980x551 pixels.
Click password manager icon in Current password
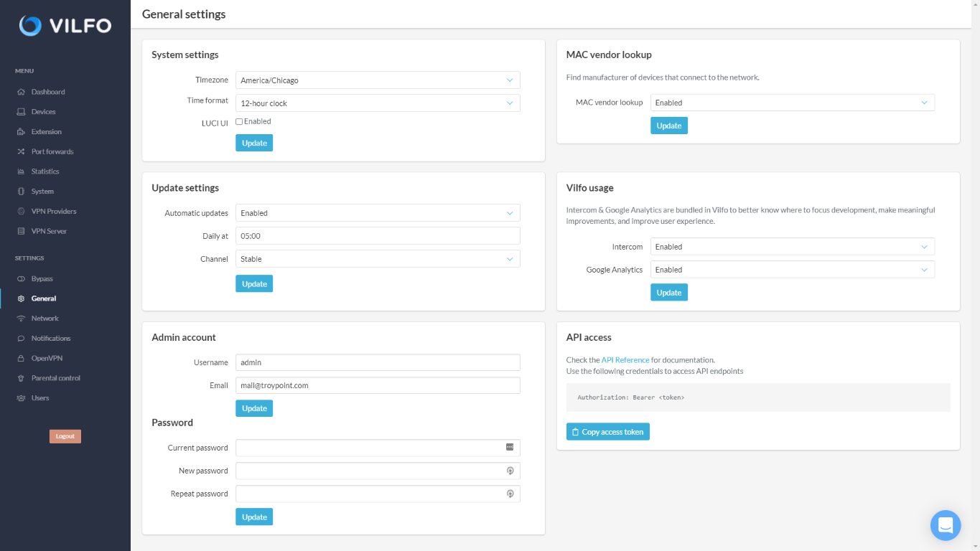[510, 447]
